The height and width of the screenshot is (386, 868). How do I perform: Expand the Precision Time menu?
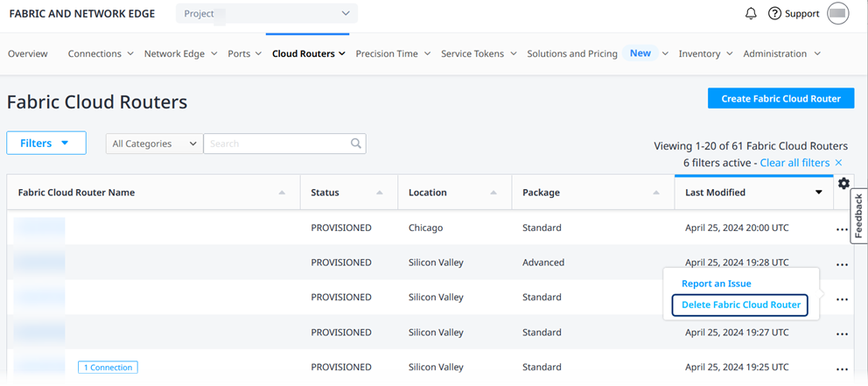tap(393, 53)
